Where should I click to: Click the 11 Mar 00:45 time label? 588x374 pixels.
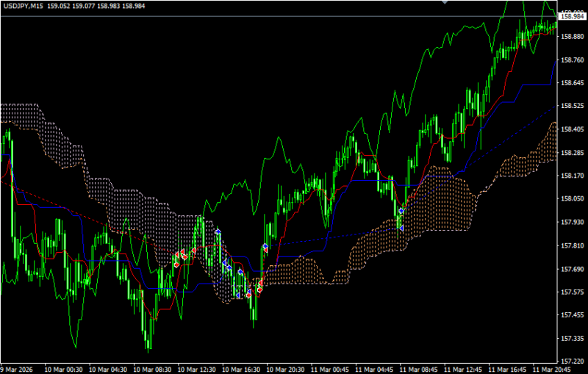[x=330, y=369]
